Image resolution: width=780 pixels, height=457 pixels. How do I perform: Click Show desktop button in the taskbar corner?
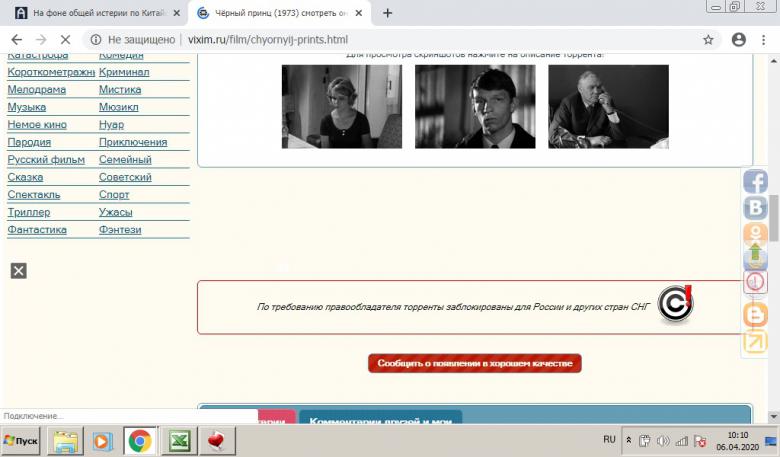(772, 441)
